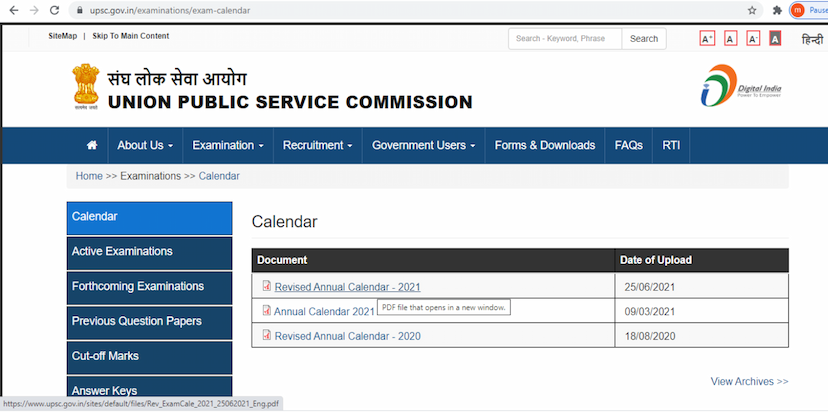Reload the page with the refresh icon

point(54,11)
